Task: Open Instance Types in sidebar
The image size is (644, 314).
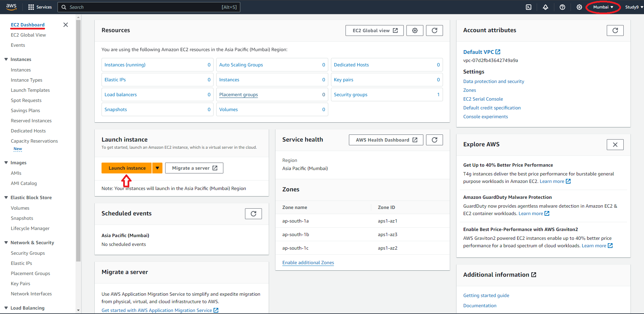Action: (26, 80)
